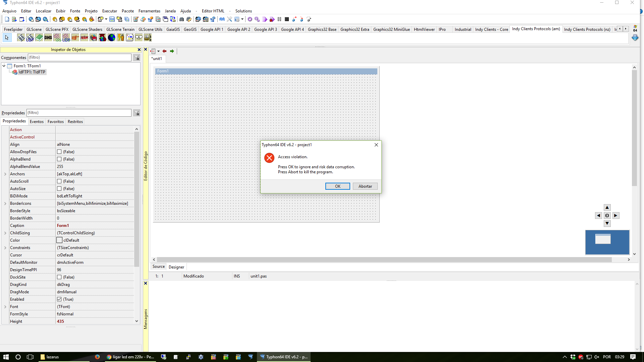The width and height of the screenshot is (644, 362).
Task: Expand the Font property
Action: click(5, 307)
